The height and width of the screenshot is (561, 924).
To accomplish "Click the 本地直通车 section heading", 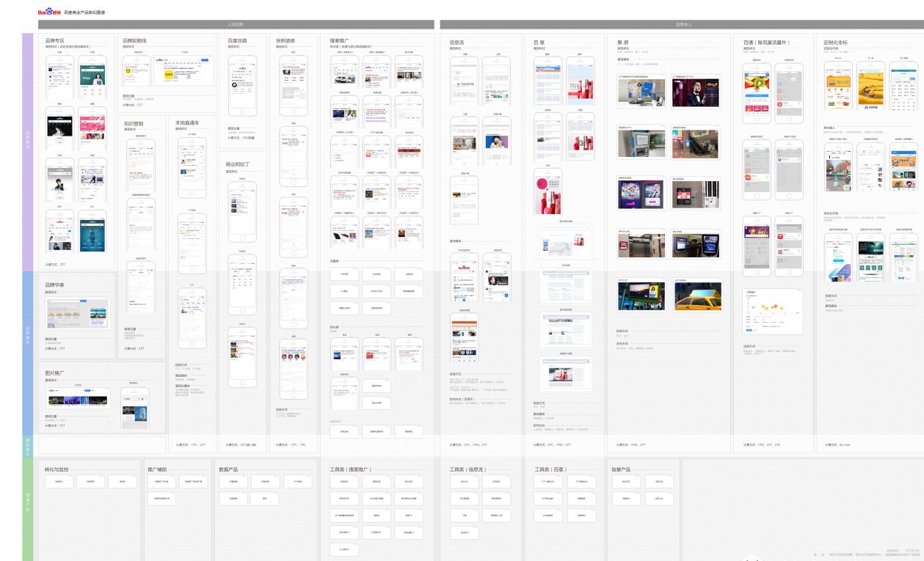I will click(186, 123).
